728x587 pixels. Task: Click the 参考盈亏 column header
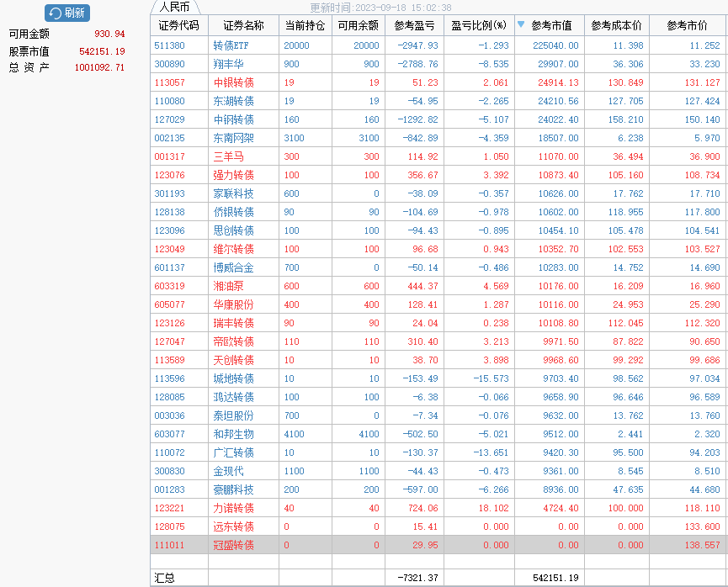tap(414, 25)
